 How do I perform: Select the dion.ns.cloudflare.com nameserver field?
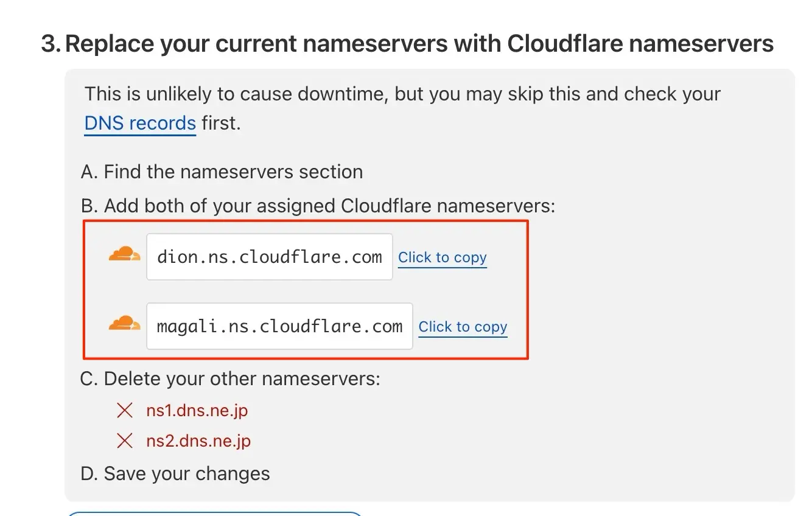[x=269, y=257]
